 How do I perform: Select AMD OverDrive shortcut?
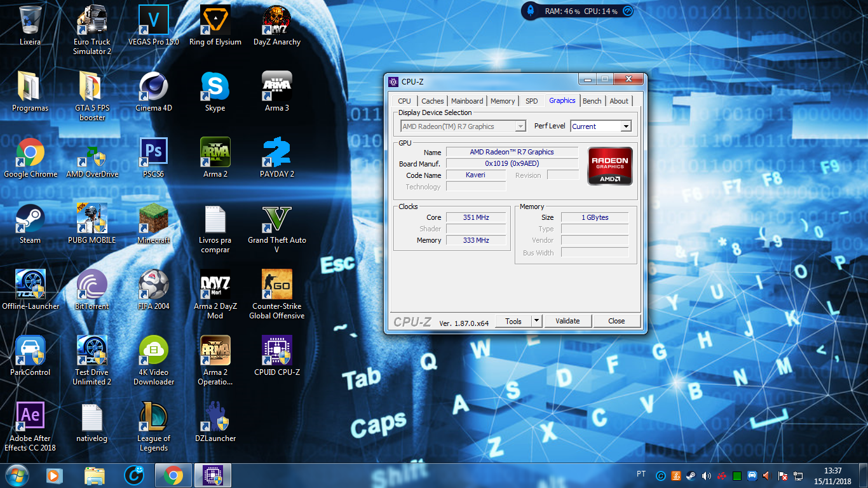pos(92,158)
